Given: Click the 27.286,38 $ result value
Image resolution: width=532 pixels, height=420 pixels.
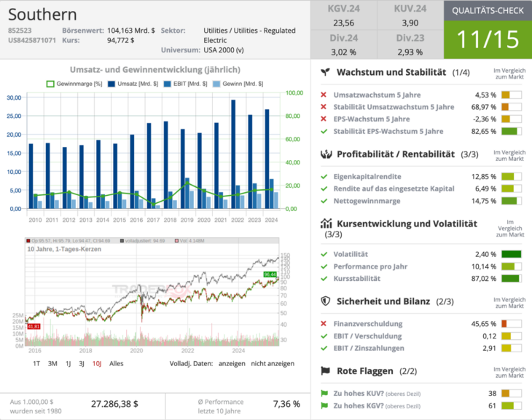Looking at the screenshot, I should click(x=114, y=404).
